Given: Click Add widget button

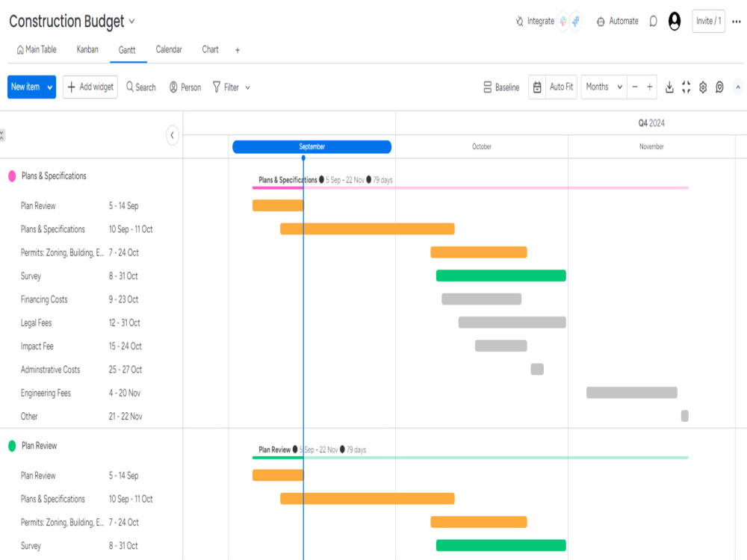Looking at the screenshot, I should pyautogui.click(x=90, y=87).
